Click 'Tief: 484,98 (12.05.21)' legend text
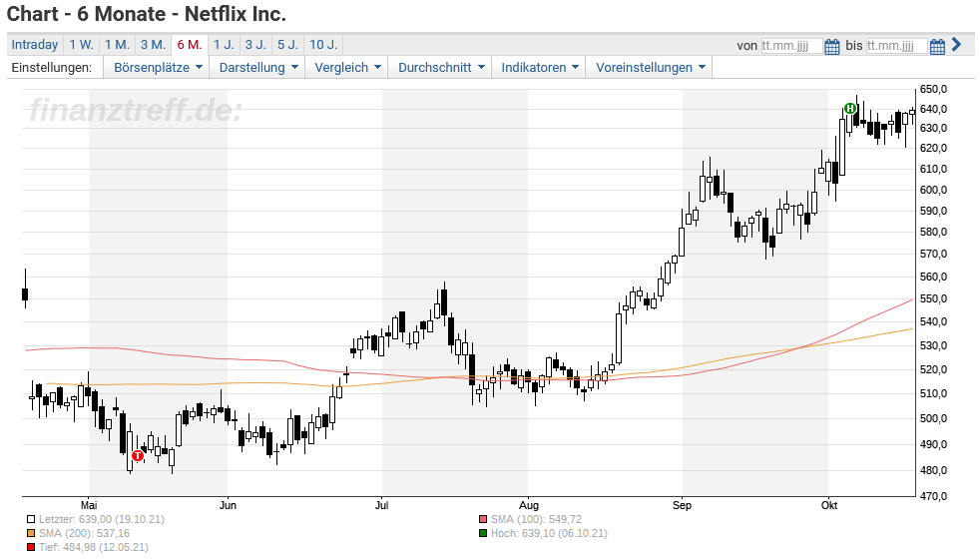The height and width of the screenshot is (560, 980). [94, 547]
